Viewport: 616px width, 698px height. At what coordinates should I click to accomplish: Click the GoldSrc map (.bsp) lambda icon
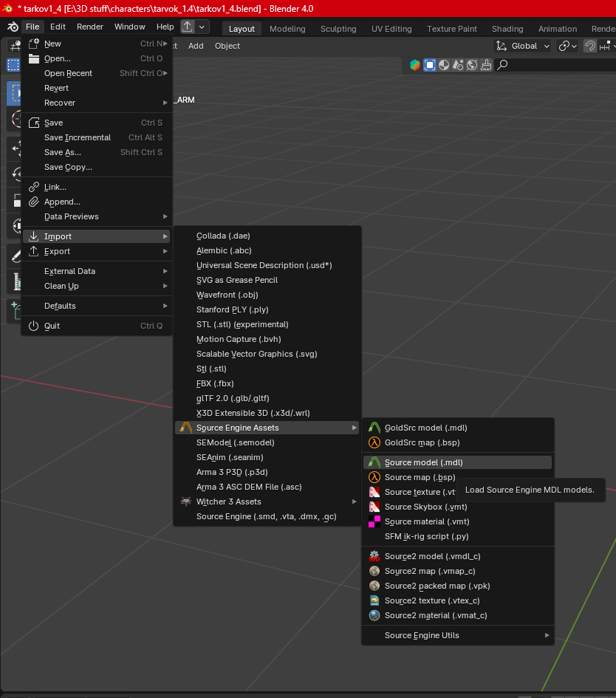374,442
